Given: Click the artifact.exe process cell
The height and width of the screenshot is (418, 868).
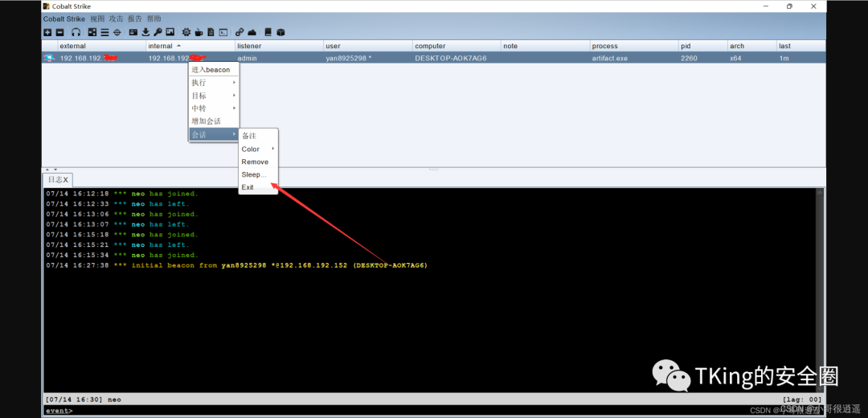Looking at the screenshot, I should pos(634,58).
